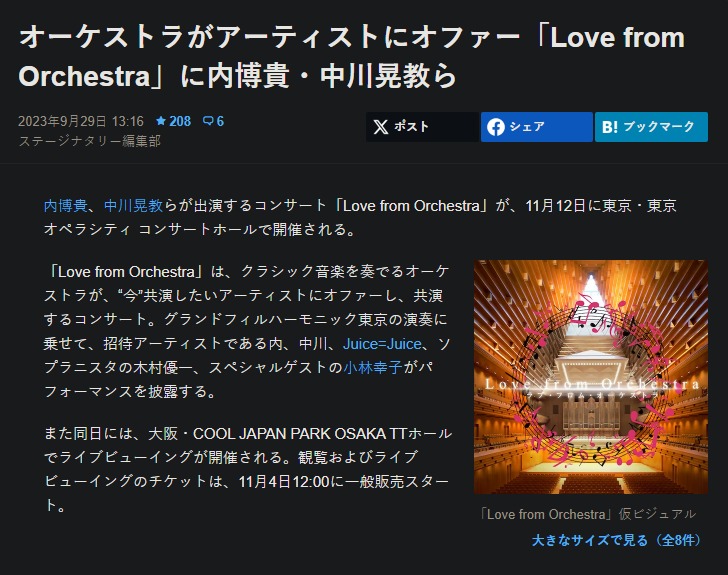
Task: Click the ステージナタリー編集部 author text
Action: pos(90,141)
